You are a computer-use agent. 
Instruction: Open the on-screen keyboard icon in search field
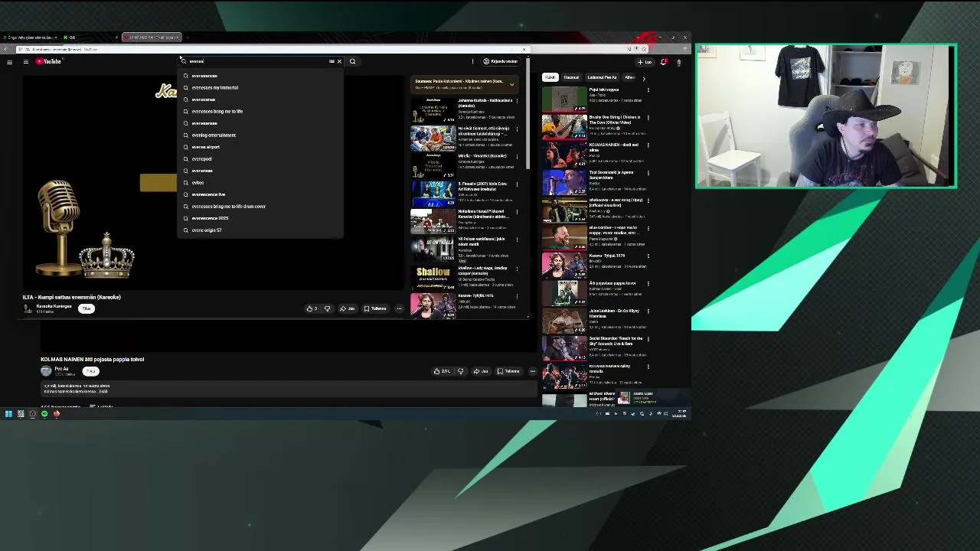coord(332,61)
